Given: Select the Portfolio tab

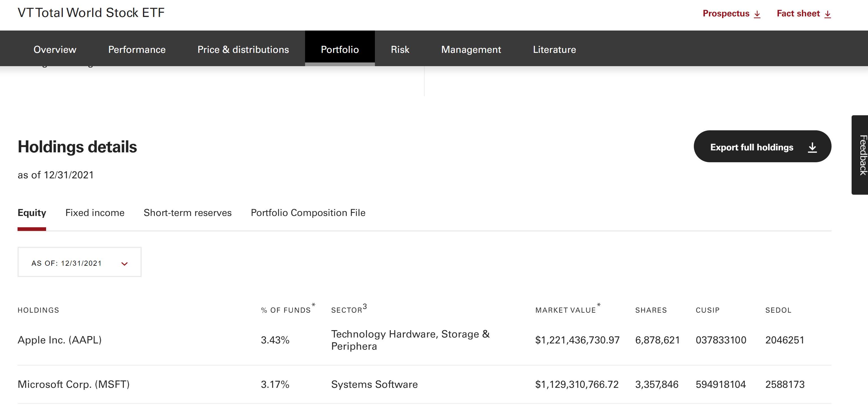Looking at the screenshot, I should 340,49.
